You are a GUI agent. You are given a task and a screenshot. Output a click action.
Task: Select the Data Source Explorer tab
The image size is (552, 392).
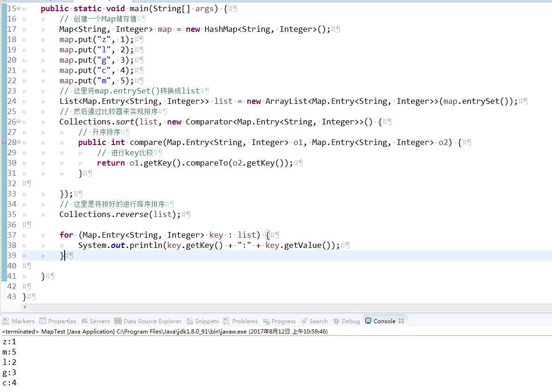coord(148,321)
